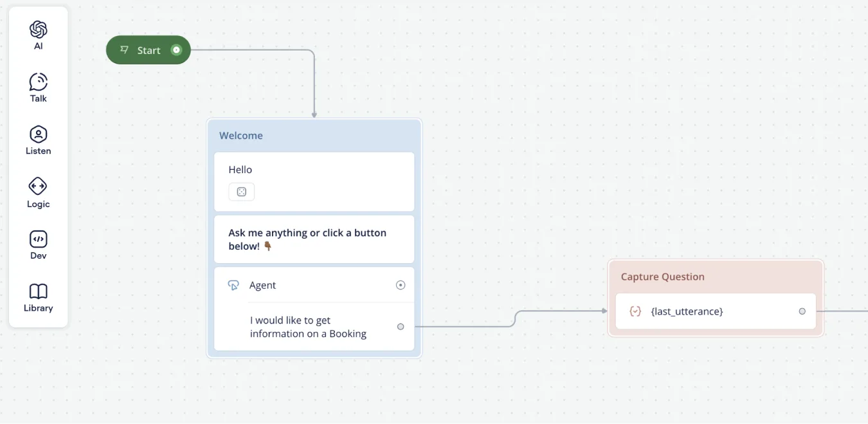Click the Agent step pointer icon
This screenshot has height=424, width=868.
(233, 285)
